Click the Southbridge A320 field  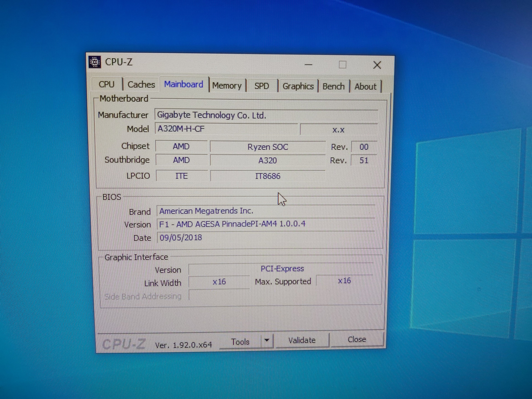pyautogui.click(x=267, y=160)
